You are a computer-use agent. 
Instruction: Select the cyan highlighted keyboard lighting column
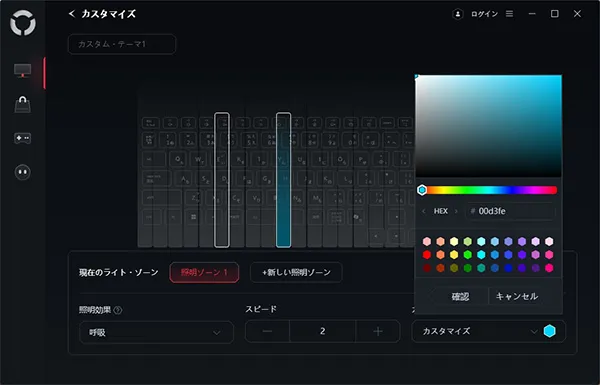(284, 180)
